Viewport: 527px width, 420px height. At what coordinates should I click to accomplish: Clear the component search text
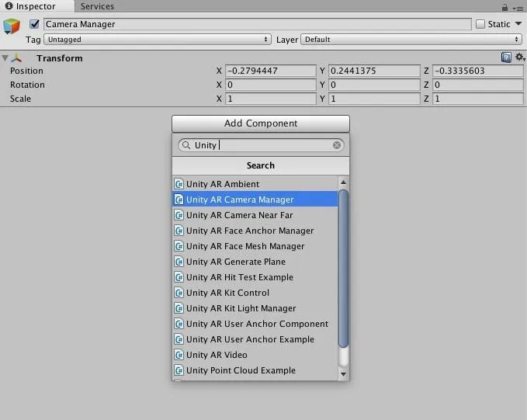[336, 145]
